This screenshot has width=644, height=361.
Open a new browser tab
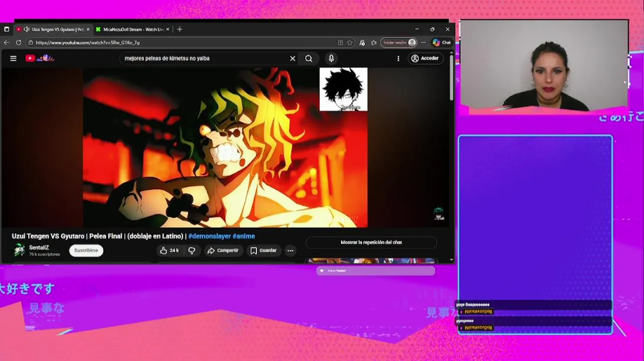[x=180, y=29]
